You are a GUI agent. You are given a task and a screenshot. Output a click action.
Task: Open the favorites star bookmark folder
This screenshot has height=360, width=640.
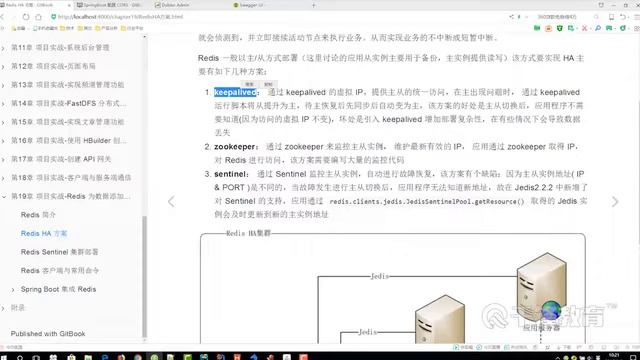(x=18, y=28)
